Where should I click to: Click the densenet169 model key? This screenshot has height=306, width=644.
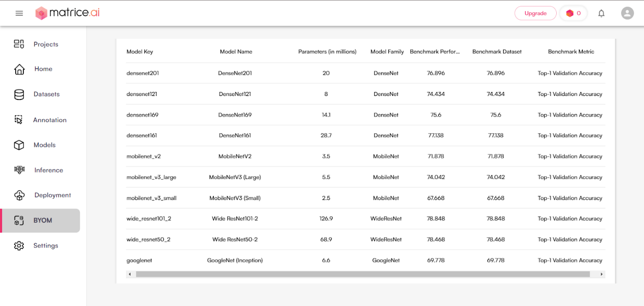[143, 115]
